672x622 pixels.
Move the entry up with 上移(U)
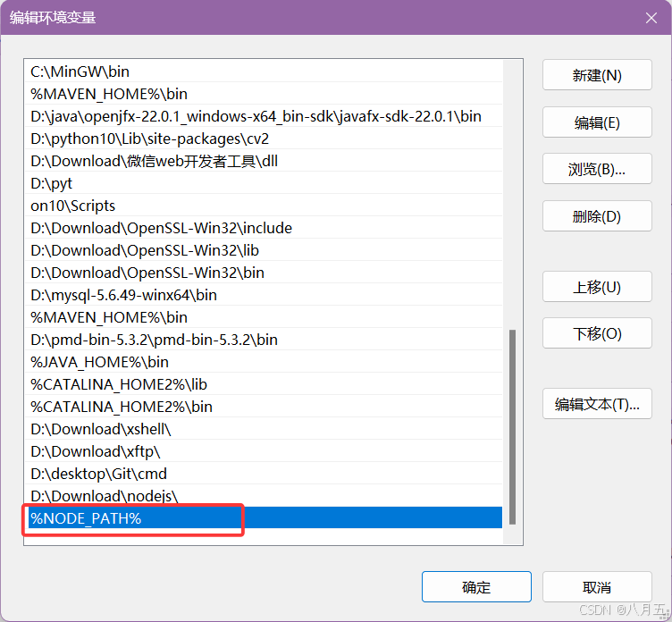pos(597,286)
